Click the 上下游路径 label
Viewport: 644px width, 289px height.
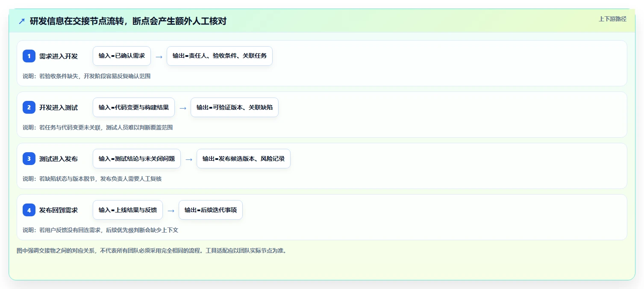tap(613, 19)
